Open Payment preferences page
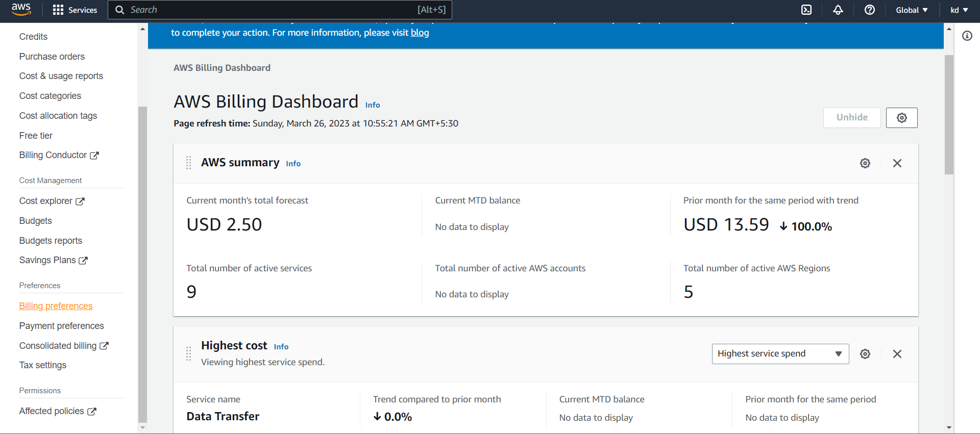The width and height of the screenshot is (980, 434). click(x=61, y=326)
